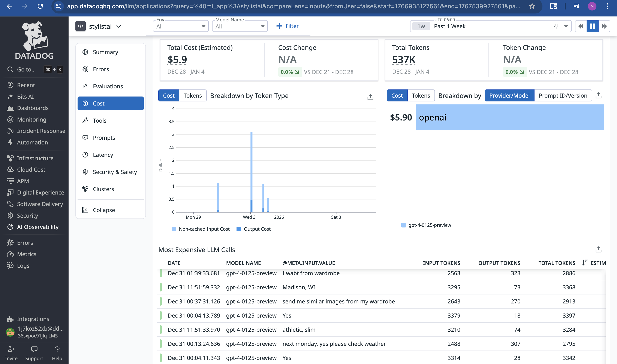This screenshot has width=617, height=364.
Task: Click the + Filter button
Action: click(287, 26)
